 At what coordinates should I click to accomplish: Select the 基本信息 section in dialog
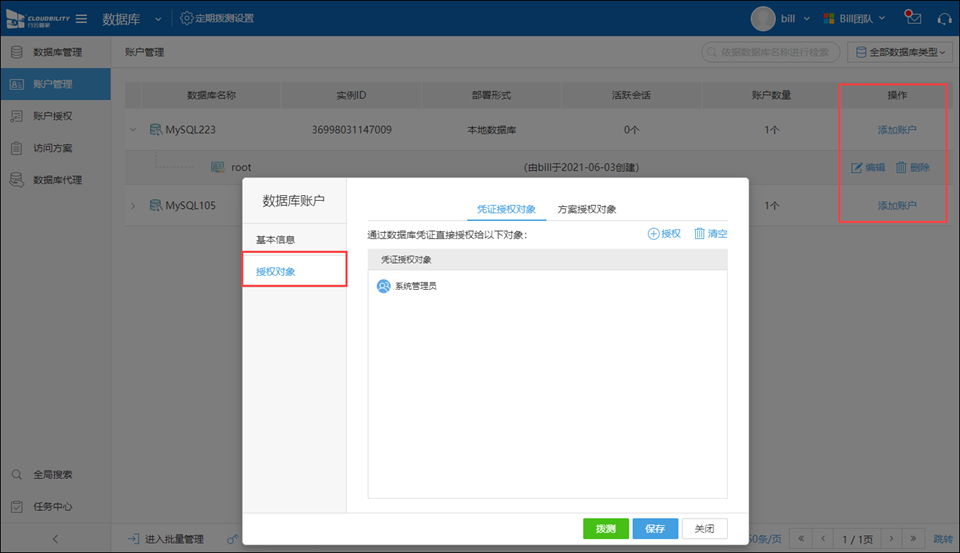pos(275,240)
